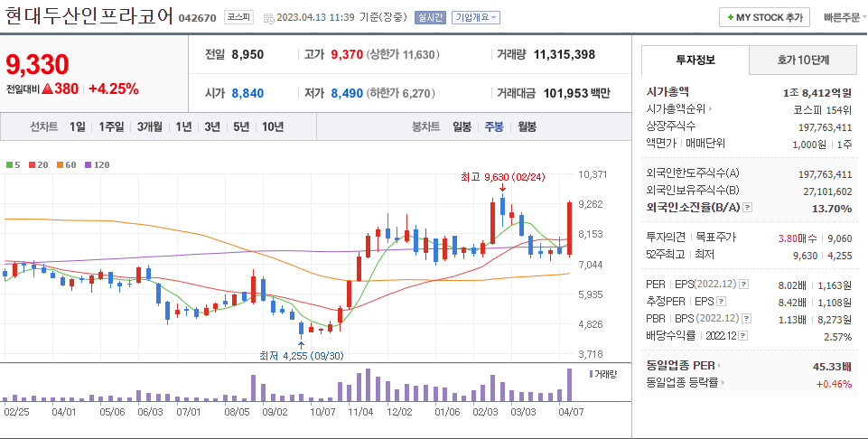Click the red up-triangle next to 380
The height and width of the screenshot is (439, 868).
point(47,89)
